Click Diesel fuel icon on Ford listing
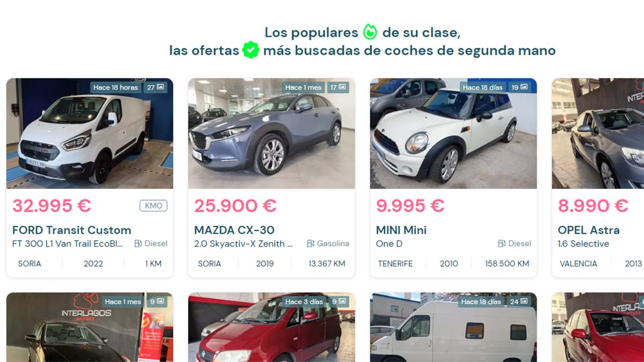This screenshot has width=644, height=362. click(x=138, y=243)
